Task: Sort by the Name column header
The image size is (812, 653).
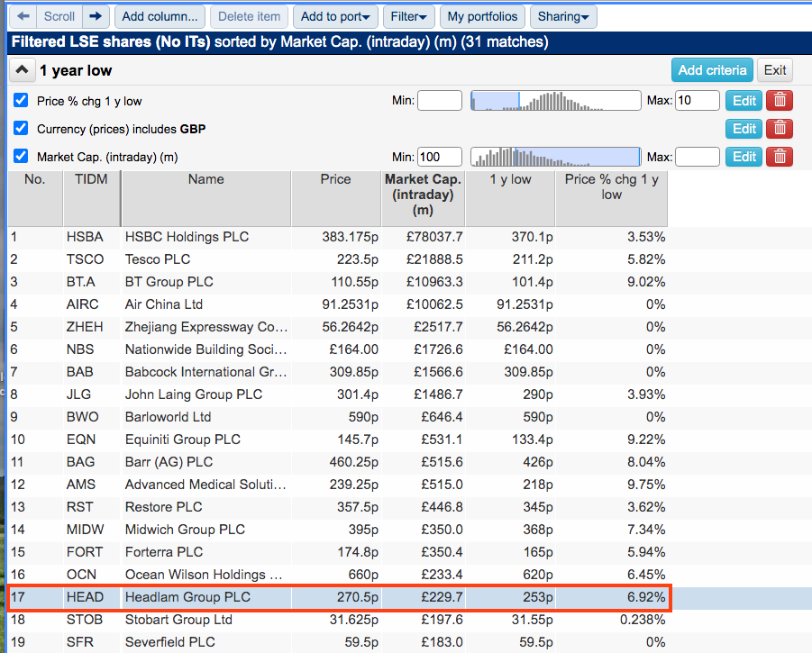Action: (x=206, y=198)
